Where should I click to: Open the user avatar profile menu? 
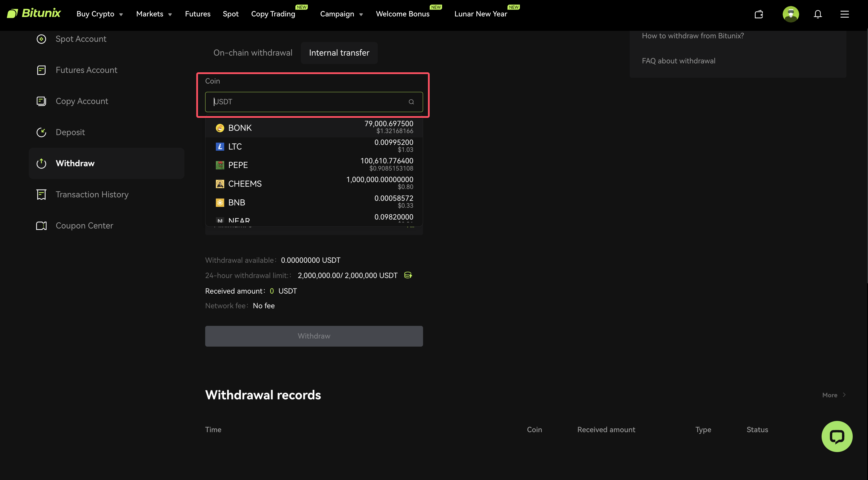click(790, 14)
